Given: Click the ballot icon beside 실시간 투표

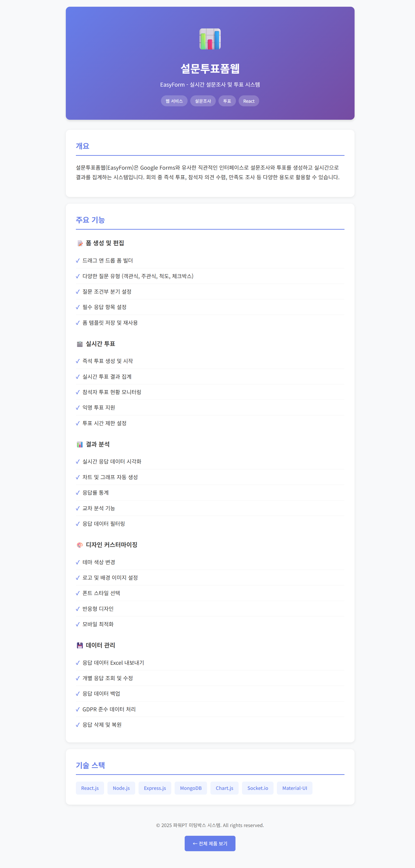Looking at the screenshot, I should click(x=80, y=344).
